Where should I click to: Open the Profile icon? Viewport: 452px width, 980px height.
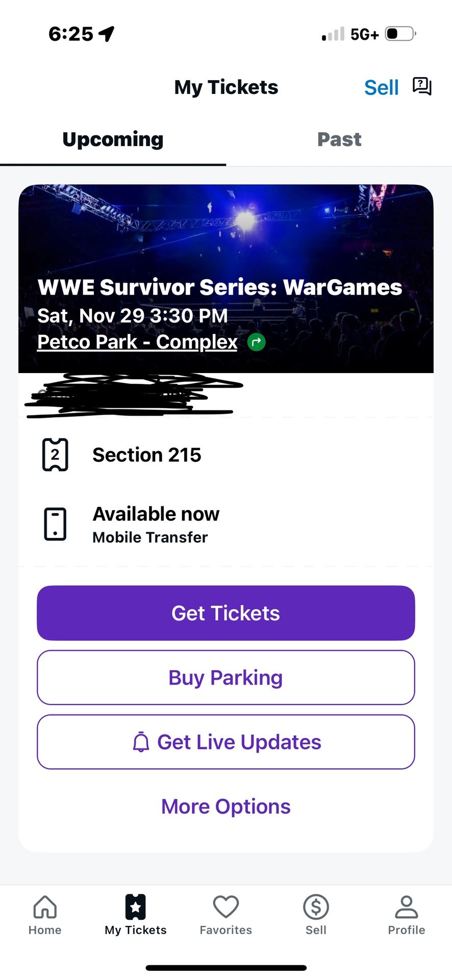pyautogui.click(x=407, y=914)
